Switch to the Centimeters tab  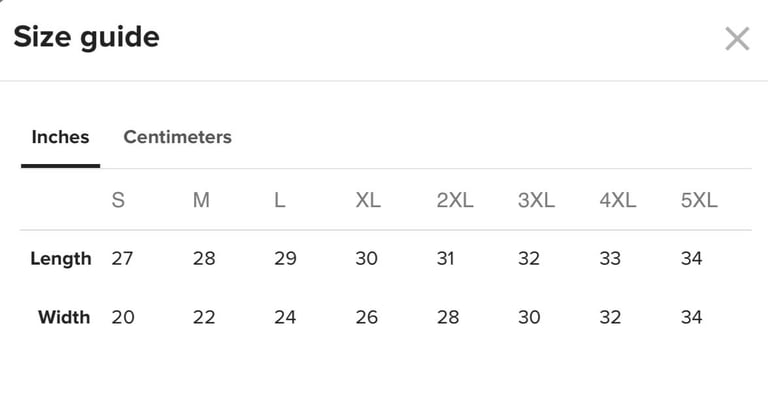pyautogui.click(x=177, y=137)
